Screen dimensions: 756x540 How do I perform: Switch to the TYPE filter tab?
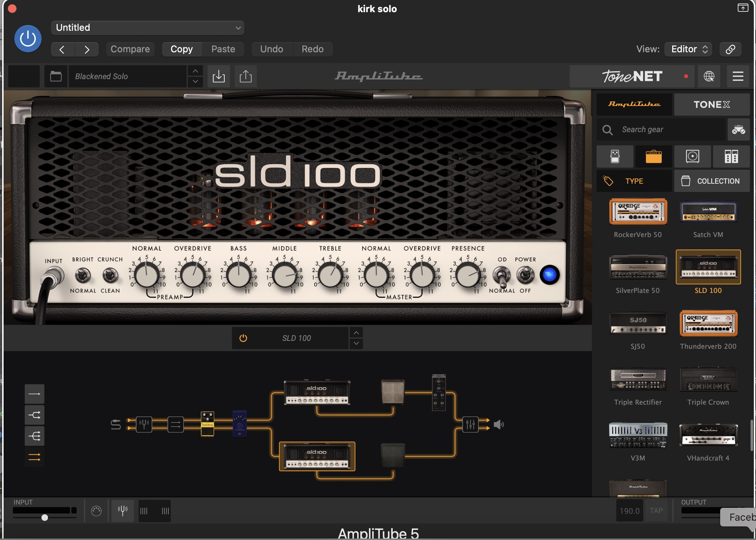(x=634, y=181)
